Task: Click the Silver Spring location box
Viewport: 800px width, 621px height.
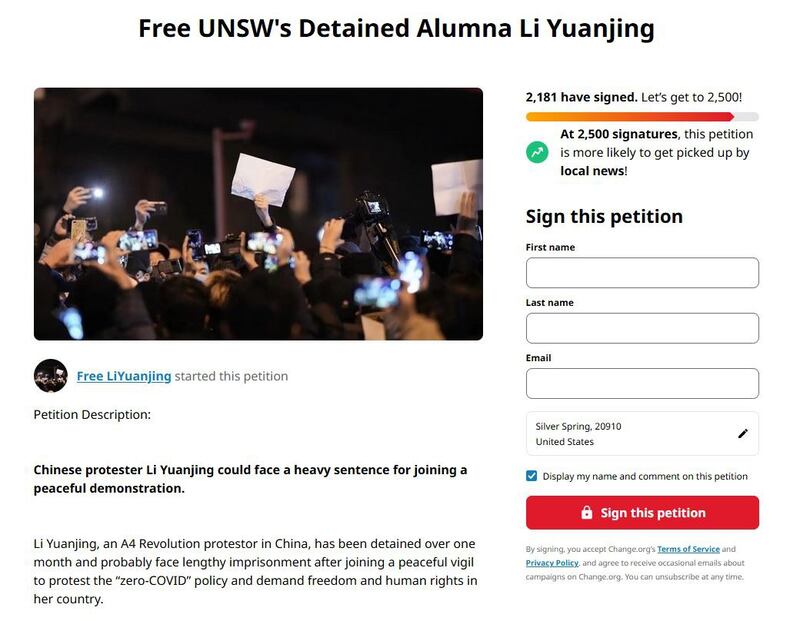Action: pyautogui.click(x=630, y=434)
